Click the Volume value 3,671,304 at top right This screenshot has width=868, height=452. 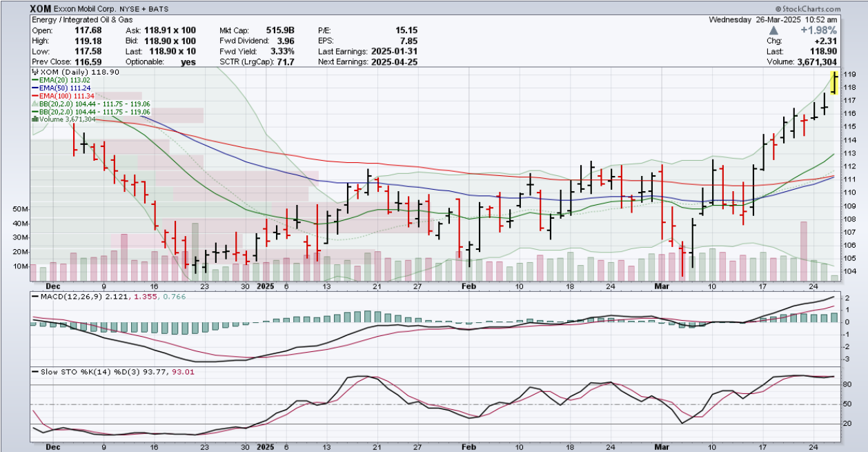pos(816,61)
